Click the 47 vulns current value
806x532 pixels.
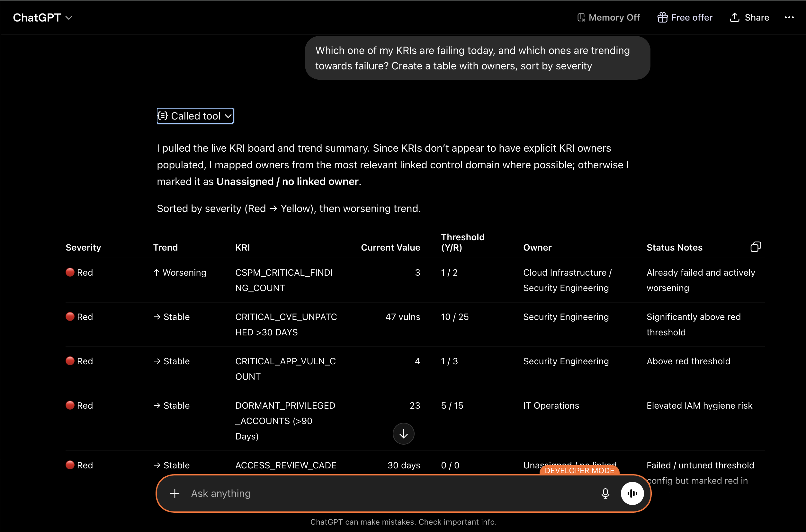click(403, 317)
